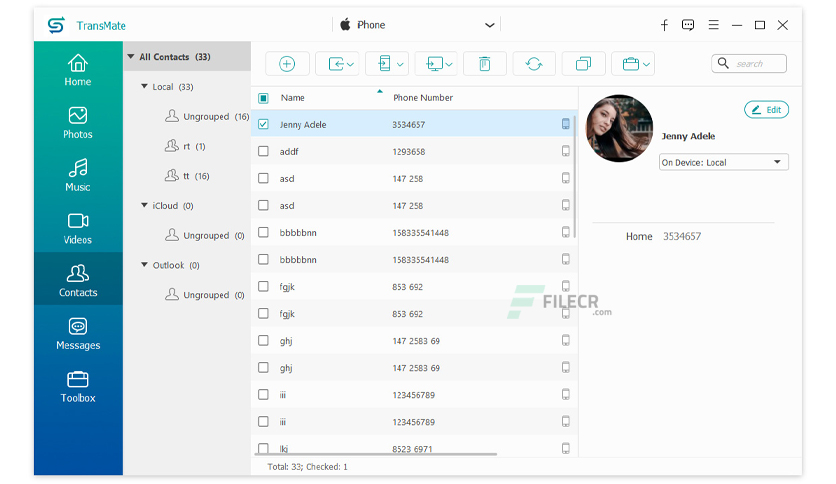Open the On Device: Local dropdown

pyautogui.click(x=724, y=162)
